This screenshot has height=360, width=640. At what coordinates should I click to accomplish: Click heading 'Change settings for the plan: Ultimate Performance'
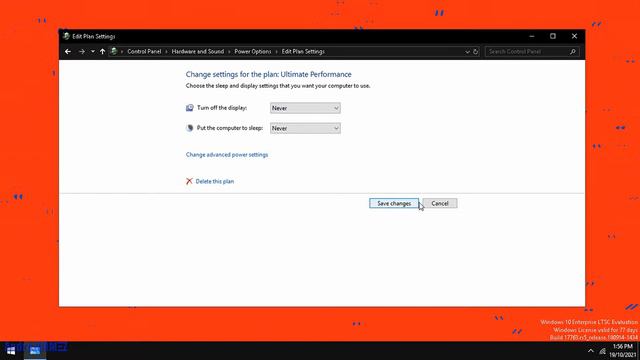pyautogui.click(x=269, y=74)
